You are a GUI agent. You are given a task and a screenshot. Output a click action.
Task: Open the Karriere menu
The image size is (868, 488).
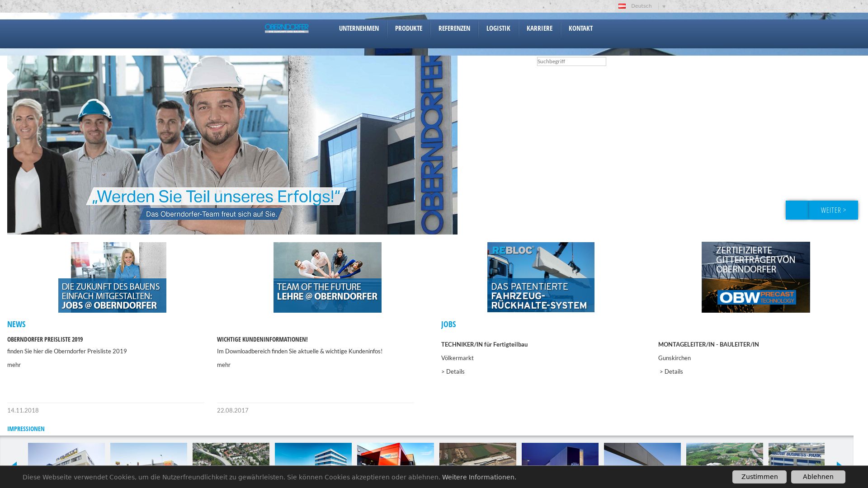[x=539, y=28]
